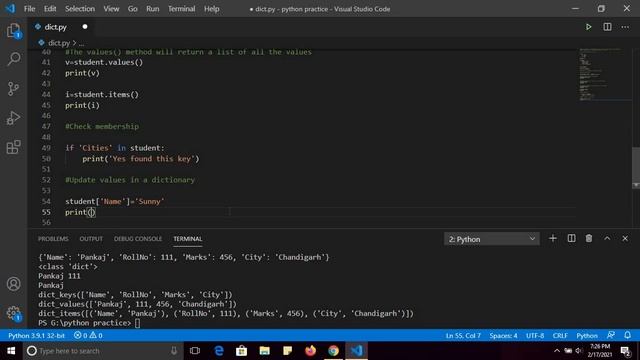Viewport: 640px width, 360px height.
Task: Open the editor More Actions ellipsis
Action: pos(625,27)
